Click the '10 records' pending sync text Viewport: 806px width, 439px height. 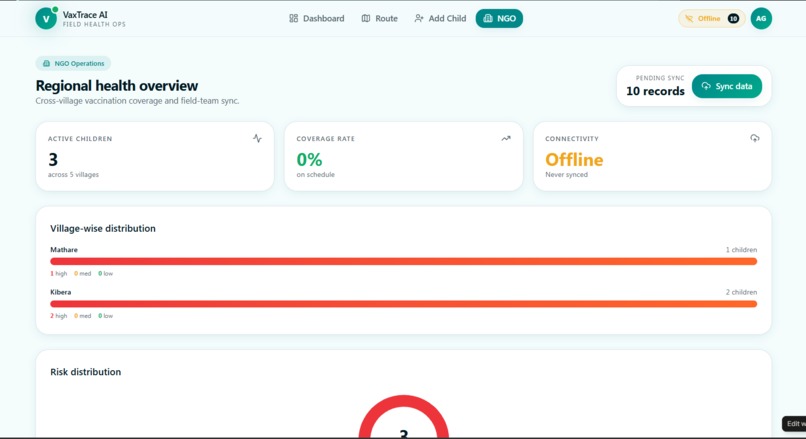tap(655, 91)
